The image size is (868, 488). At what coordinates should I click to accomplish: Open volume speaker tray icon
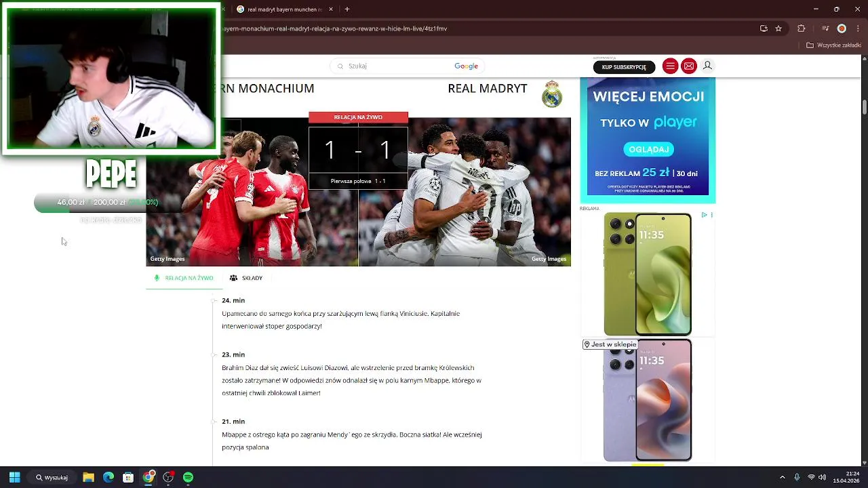click(x=822, y=477)
